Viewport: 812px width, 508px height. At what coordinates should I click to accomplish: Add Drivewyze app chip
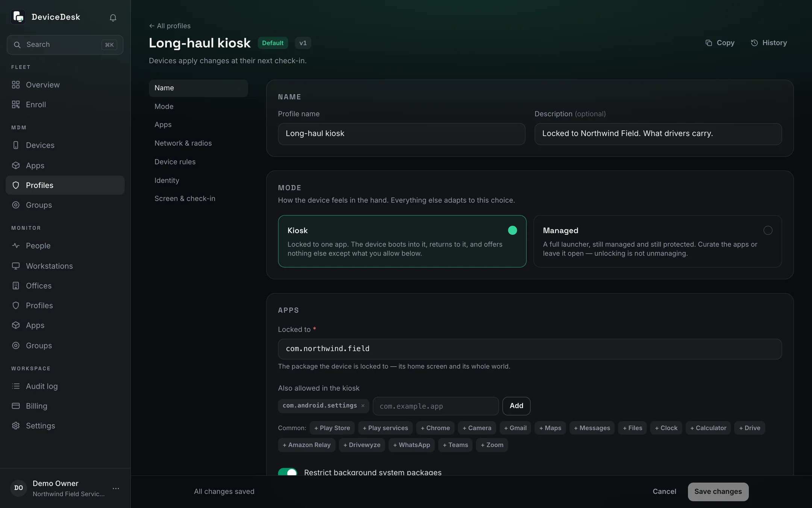point(362,445)
